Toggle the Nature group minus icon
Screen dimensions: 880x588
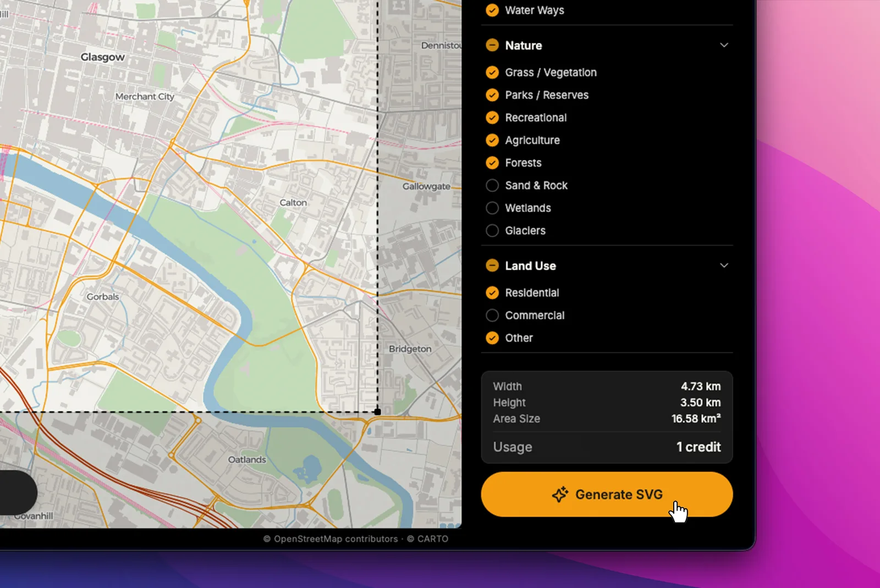point(492,45)
